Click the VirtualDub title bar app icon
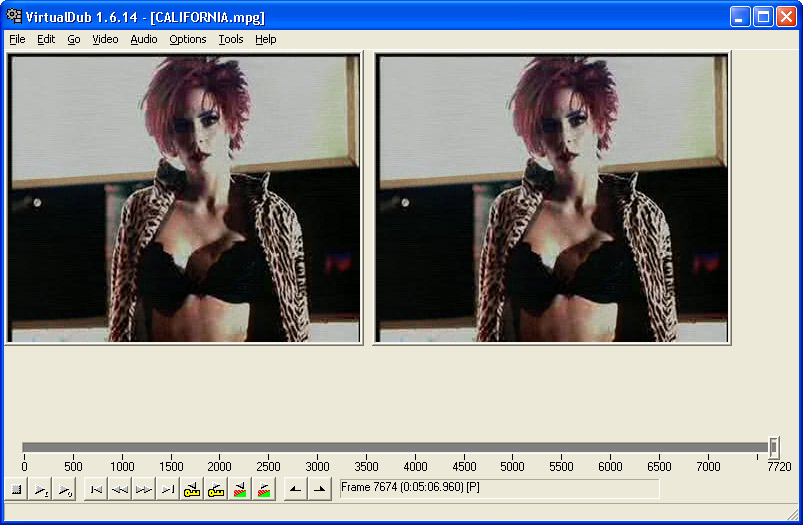Viewport: 803px width, 525px height. point(14,16)
